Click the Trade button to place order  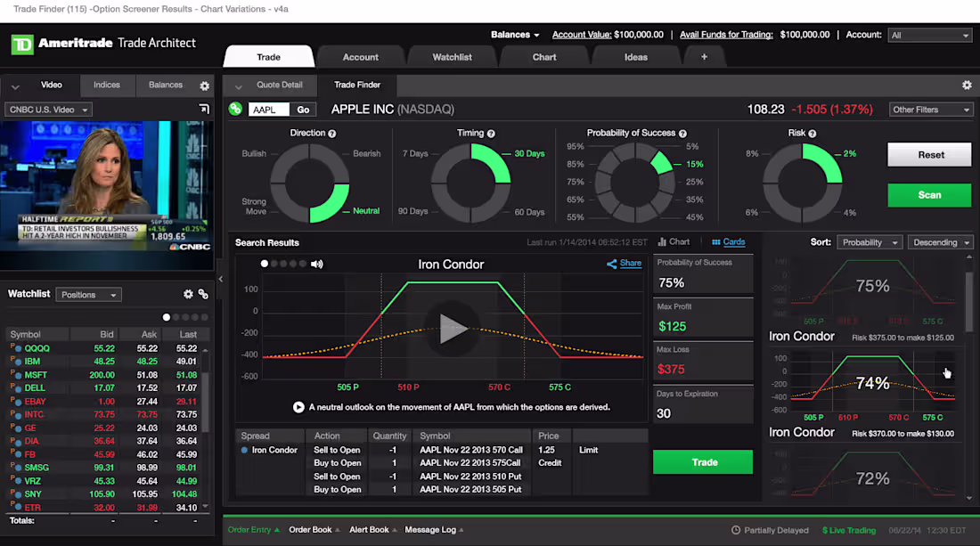pyautogui.click(x=703, y=462)
